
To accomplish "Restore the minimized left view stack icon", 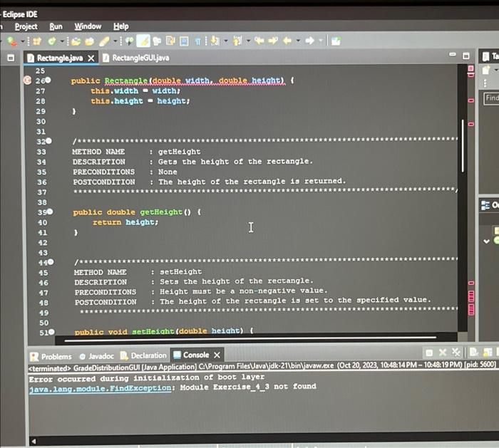I will coord(11,58).
